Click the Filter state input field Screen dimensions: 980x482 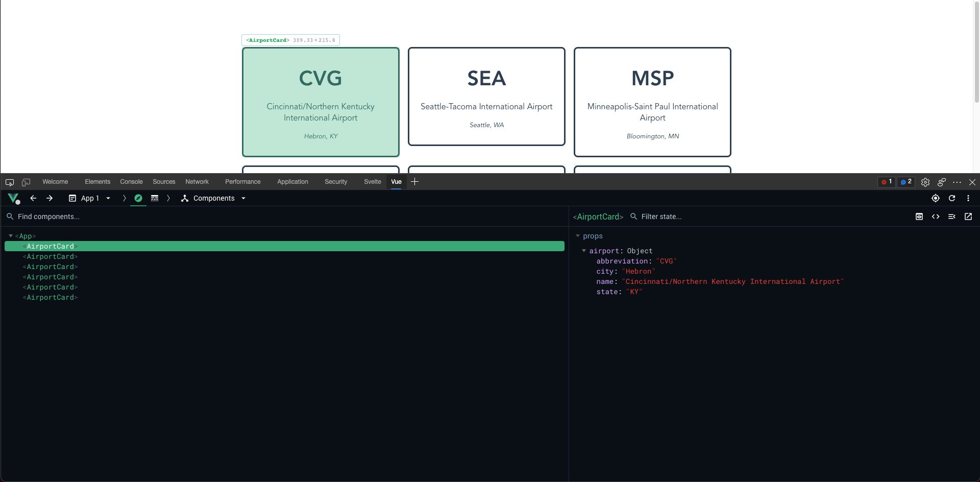coord(771,216)
